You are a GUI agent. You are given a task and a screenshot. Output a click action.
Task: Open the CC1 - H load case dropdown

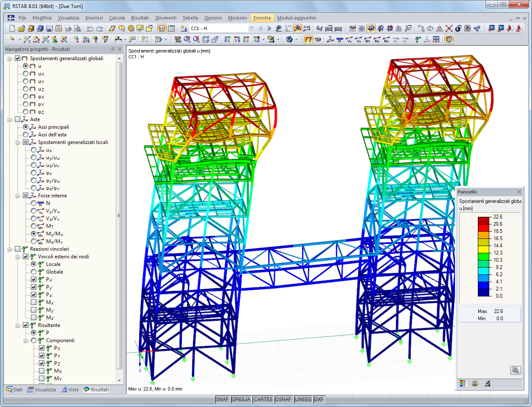click(251, 28)
